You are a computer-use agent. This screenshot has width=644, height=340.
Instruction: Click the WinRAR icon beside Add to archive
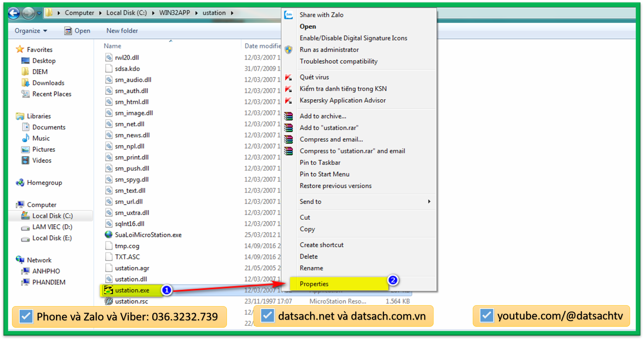(288, 116)
